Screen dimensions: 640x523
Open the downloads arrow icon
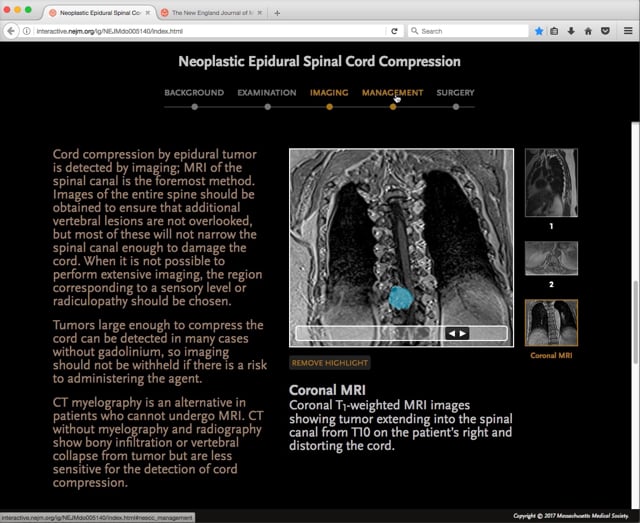pyautogui.click(x=571, y=31)
